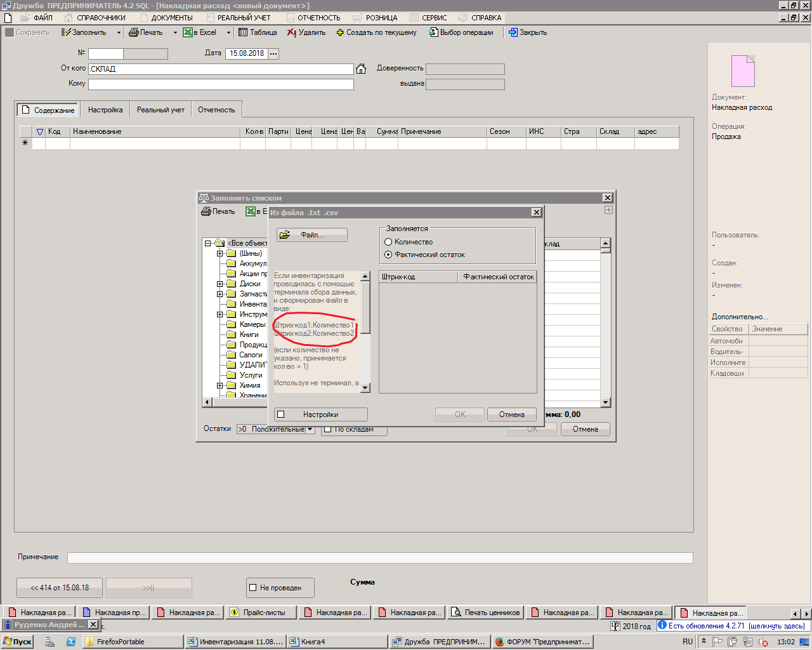Click the Печать printer icon in main toolbar
812x650 pixels.
coord(134,32)
